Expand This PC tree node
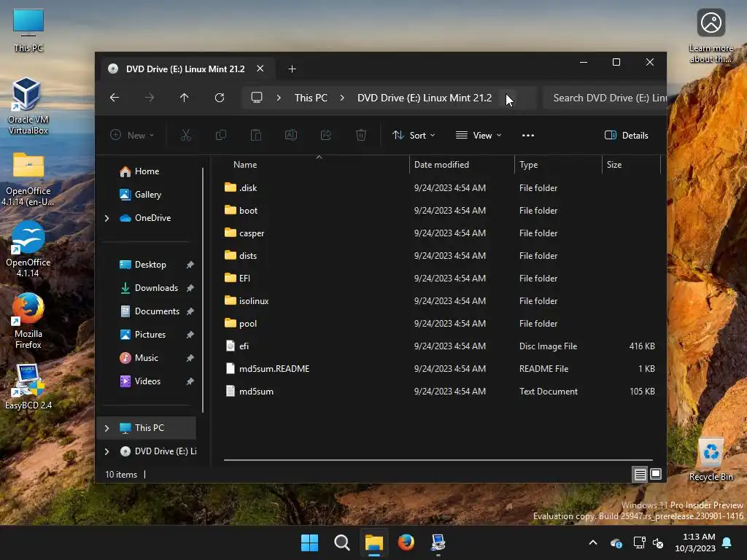Screen dimensions: 747x560 [x=107, y=428]
